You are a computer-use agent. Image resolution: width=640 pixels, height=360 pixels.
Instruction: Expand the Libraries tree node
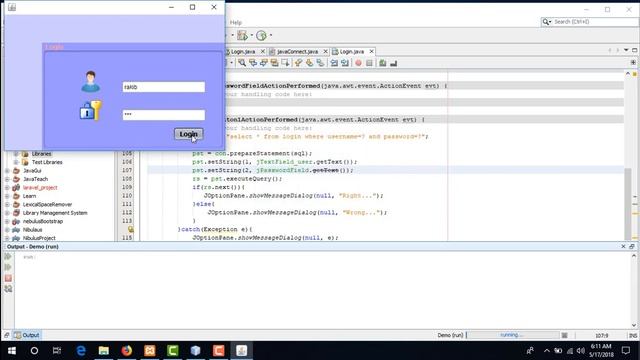point(16,154)
